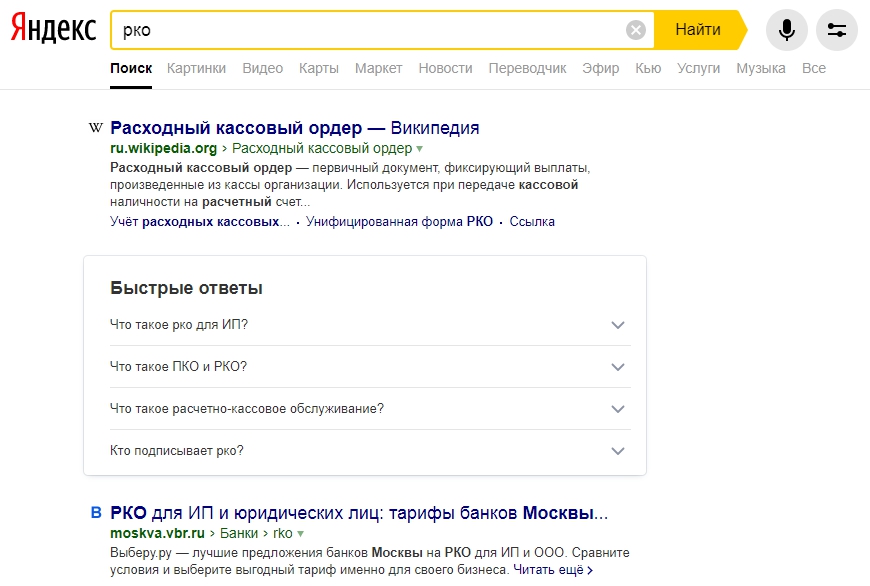The image size is (870, 586).
Task: Activate voice search microphone icon
Action: [787, 30]
